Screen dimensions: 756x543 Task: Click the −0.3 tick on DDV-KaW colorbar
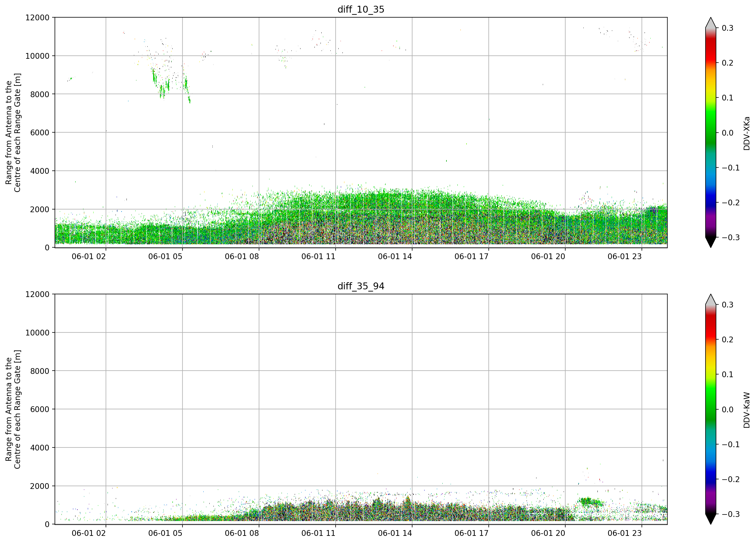[x=731, y=514]
